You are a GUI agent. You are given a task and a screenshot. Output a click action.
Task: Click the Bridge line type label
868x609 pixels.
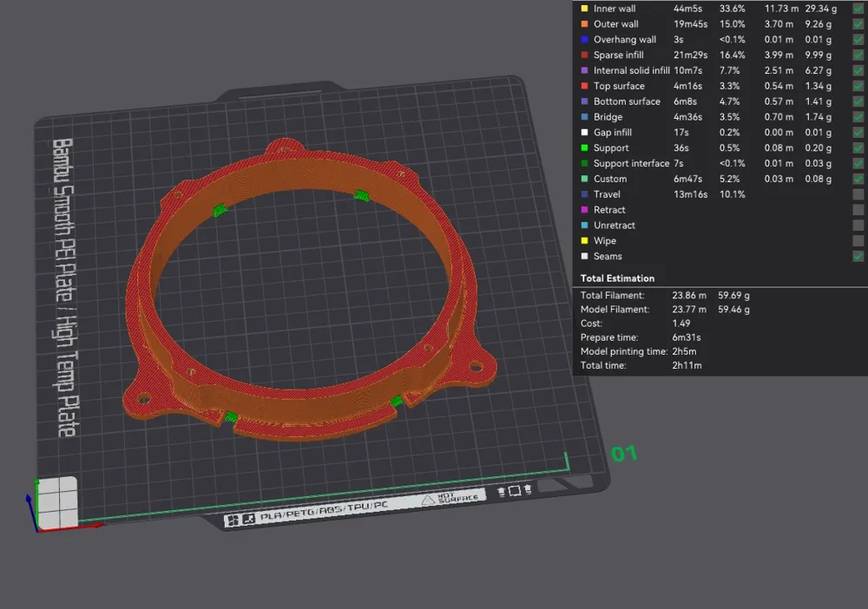608,117
